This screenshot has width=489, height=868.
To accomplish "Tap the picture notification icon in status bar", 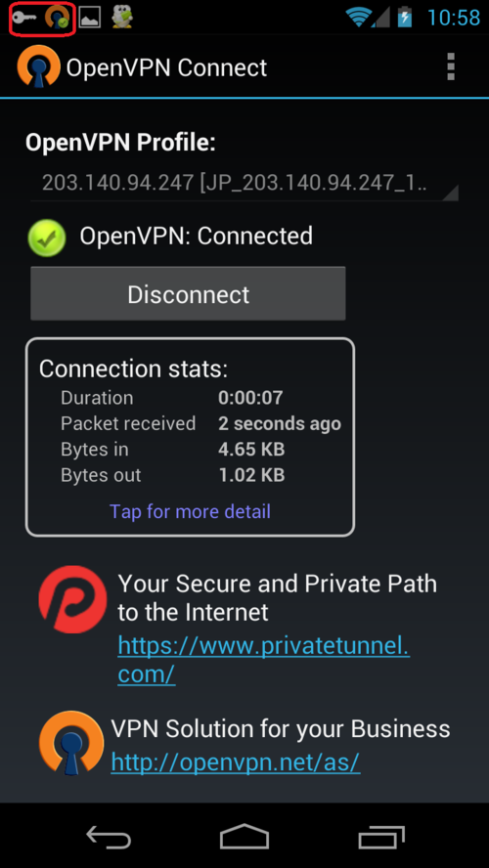I will pos(89,18).
